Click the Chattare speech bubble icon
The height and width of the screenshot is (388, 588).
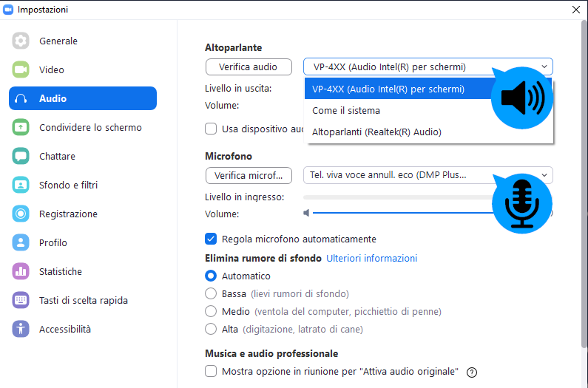(21, 156)
